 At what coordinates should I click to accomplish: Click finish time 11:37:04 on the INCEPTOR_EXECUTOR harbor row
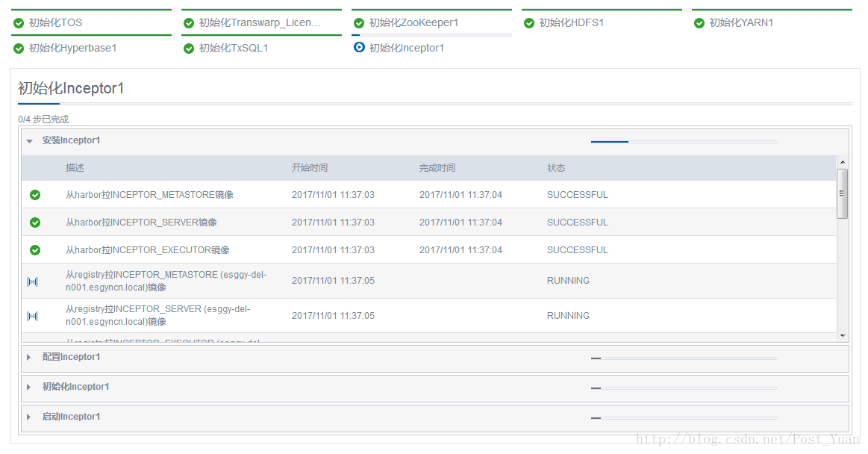[x=460, y=250]
